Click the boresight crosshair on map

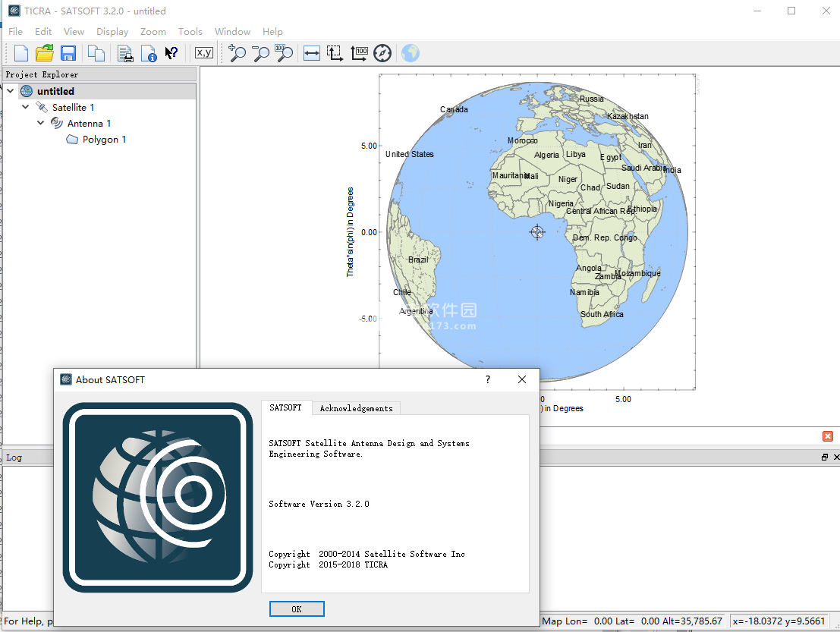point(537,232)
